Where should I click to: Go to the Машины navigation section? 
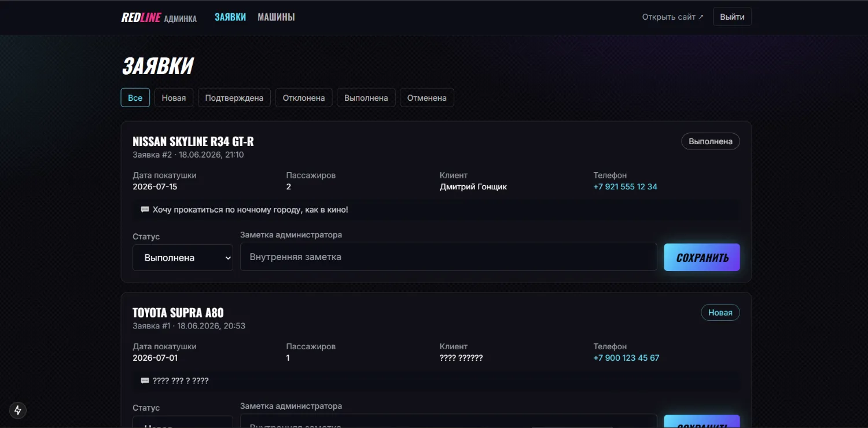tap(276, 17)
